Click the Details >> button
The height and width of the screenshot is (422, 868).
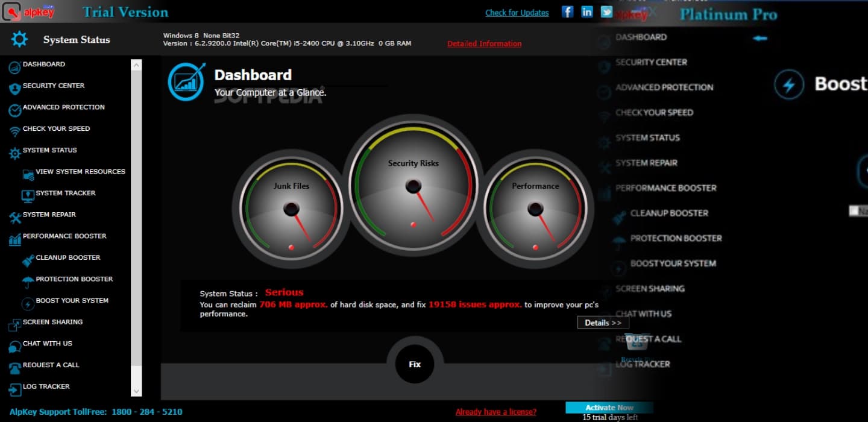point(603,323)
